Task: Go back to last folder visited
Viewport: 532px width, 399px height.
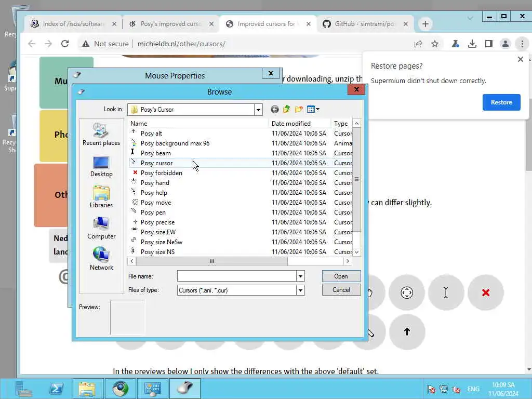Action: click(x=275, y=109)
